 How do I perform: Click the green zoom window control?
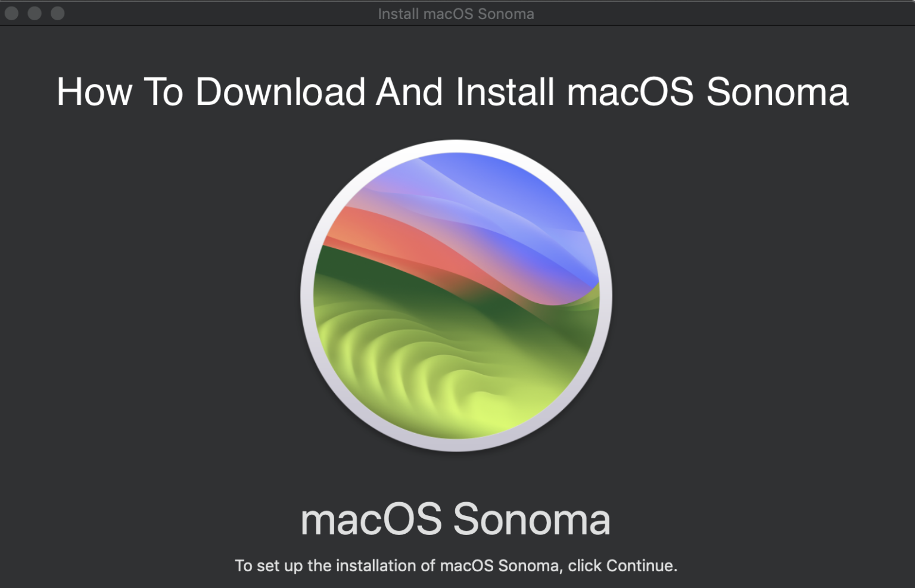click(x=58, y=13)
